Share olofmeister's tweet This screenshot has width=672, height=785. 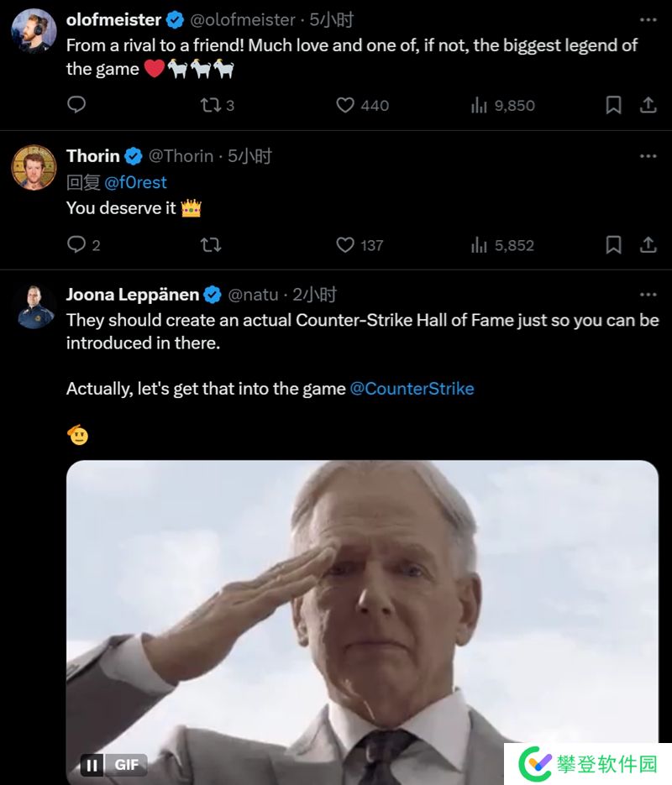pos(648,105)
